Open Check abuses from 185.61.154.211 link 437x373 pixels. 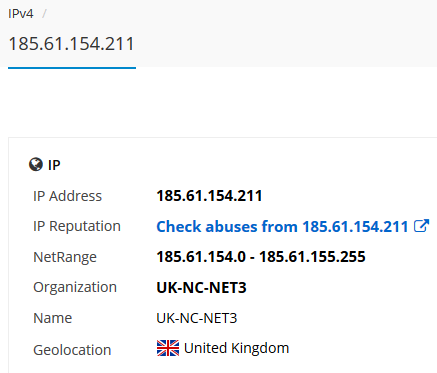(x=282, y=227)
